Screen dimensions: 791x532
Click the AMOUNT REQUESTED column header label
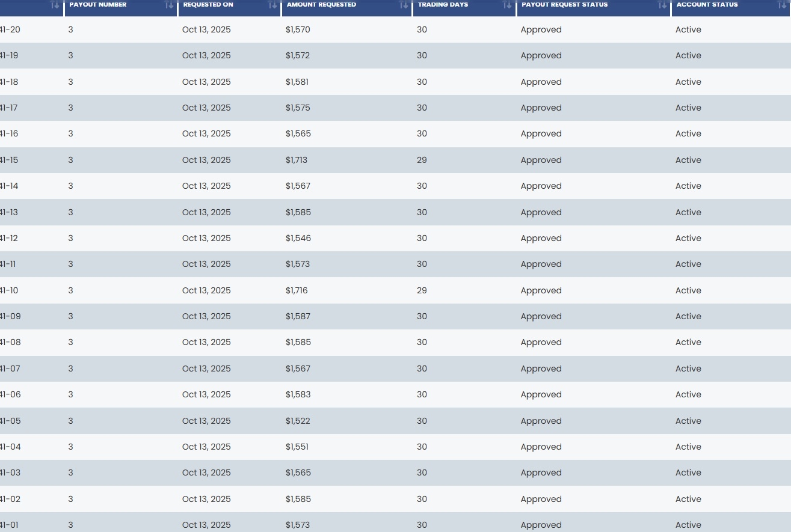click(x=321, y=4)
